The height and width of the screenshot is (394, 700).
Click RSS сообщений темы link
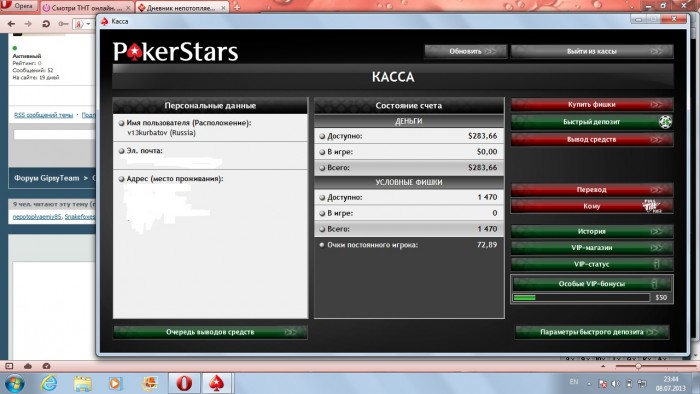click(43, 115)
